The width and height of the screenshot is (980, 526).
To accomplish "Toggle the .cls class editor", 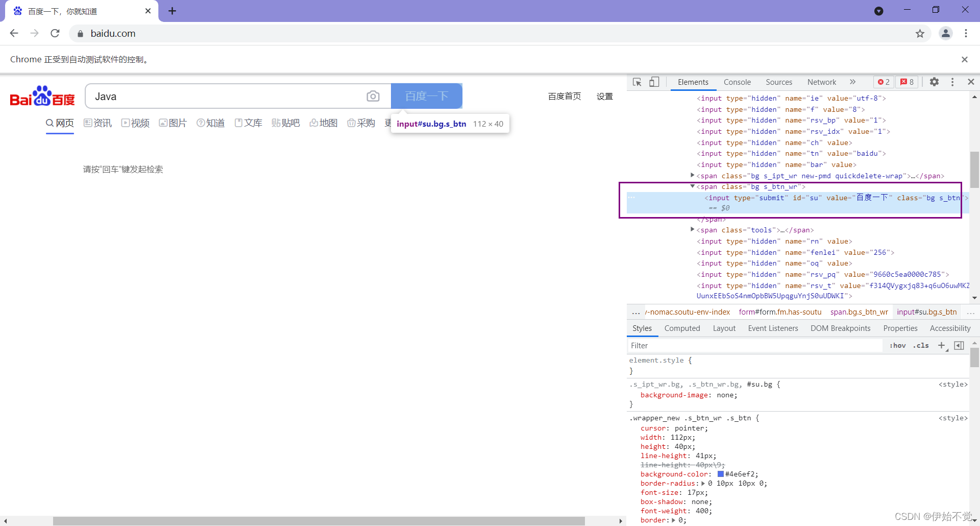I will pos(921,346).
